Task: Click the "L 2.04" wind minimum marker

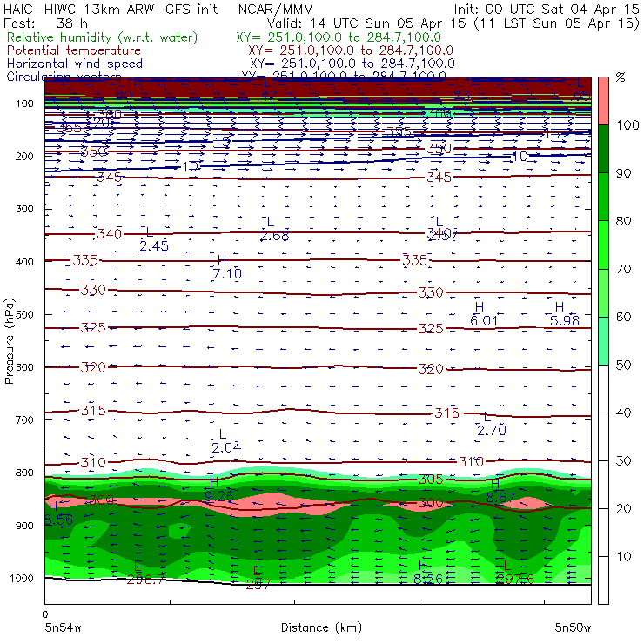Action: click(226, 441)
